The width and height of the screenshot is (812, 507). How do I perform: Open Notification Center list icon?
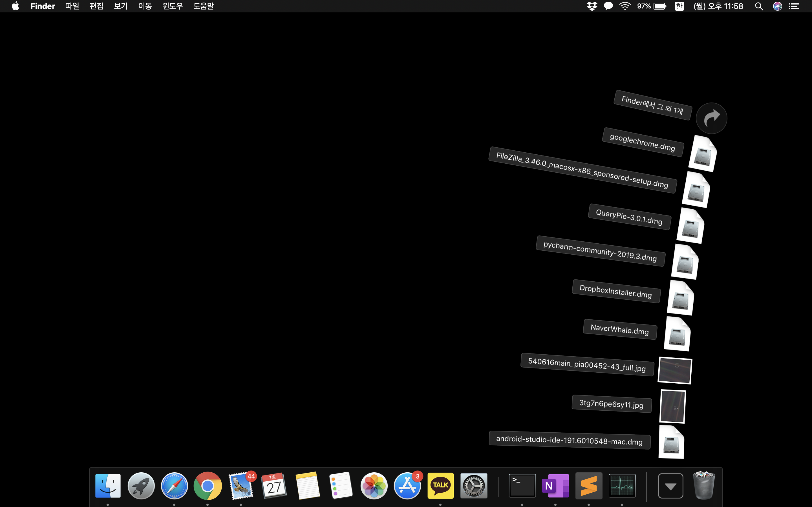794,6
